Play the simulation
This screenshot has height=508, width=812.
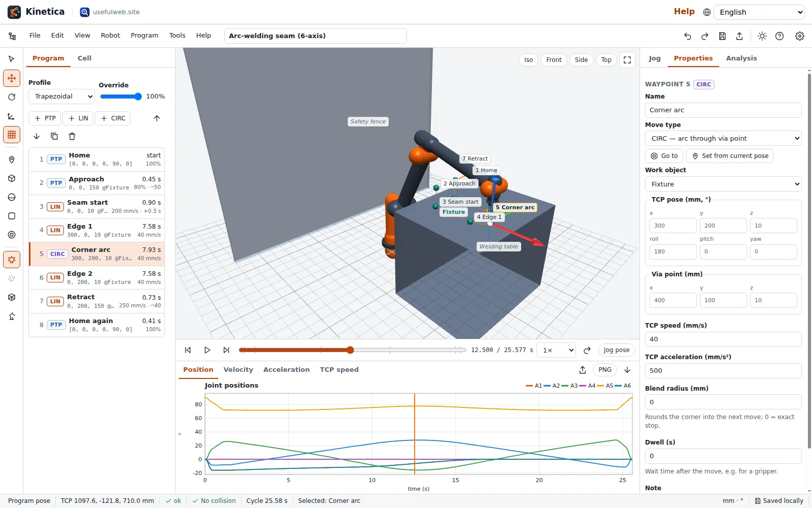[207, 350]
